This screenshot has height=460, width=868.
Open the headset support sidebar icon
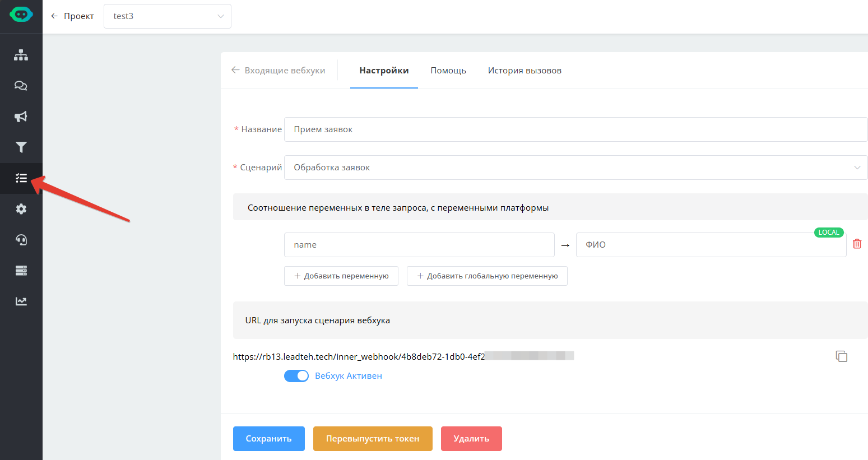[21, 240]
